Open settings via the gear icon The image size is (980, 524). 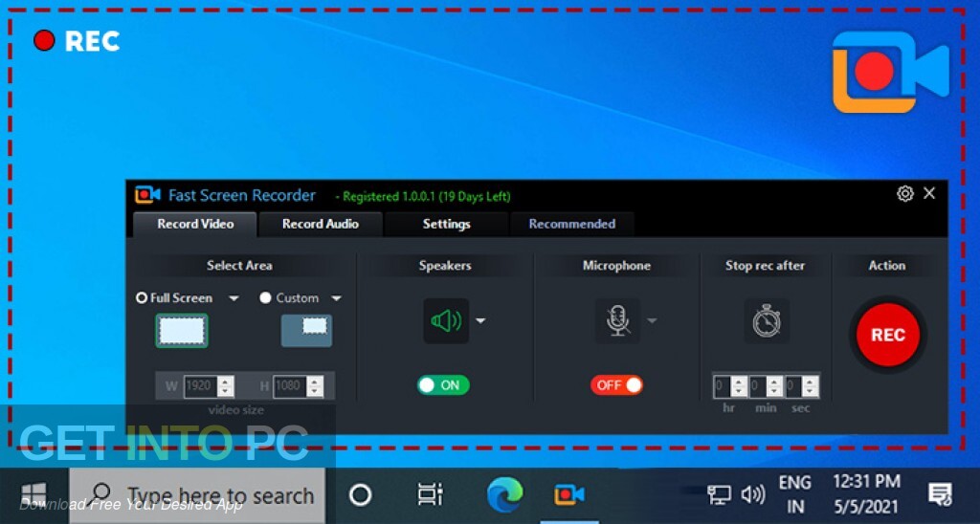[904, 193]
